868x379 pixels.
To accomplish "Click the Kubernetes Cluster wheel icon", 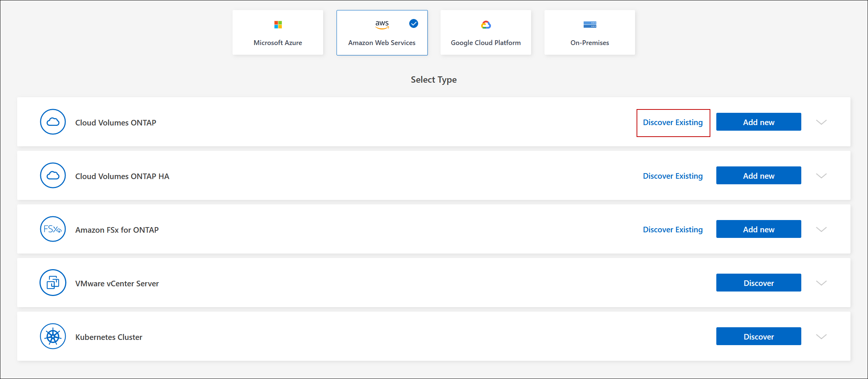I will [53, 336].
